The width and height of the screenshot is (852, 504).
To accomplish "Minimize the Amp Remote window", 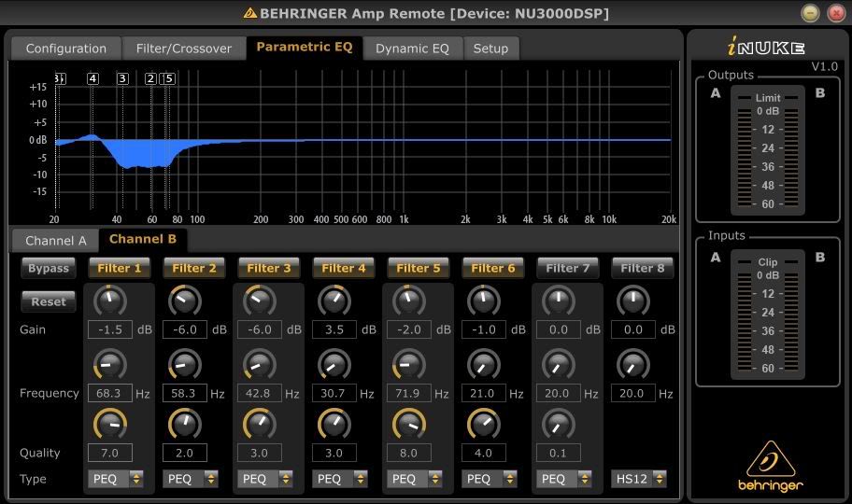I will point(810,12).
